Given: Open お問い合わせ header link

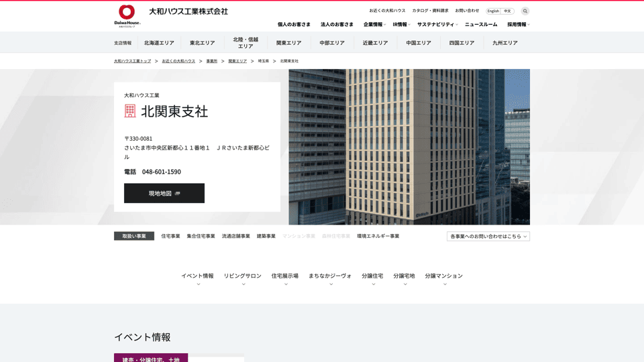Looking at the screenshot, I should point(467,11).
